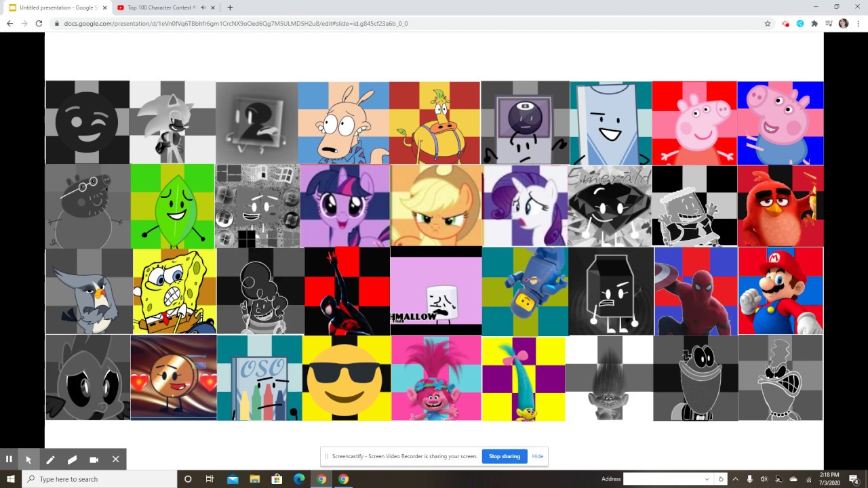Select the 8-ball character image
This screenshot has width=868, height=488.
tap(526, 123)
